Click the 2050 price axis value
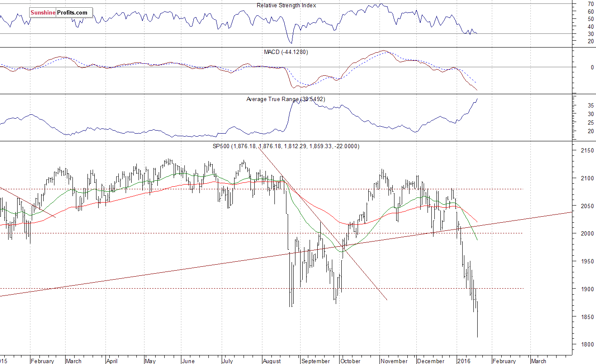The width and height of the screenshot is (596, 364). coord(587,206)
